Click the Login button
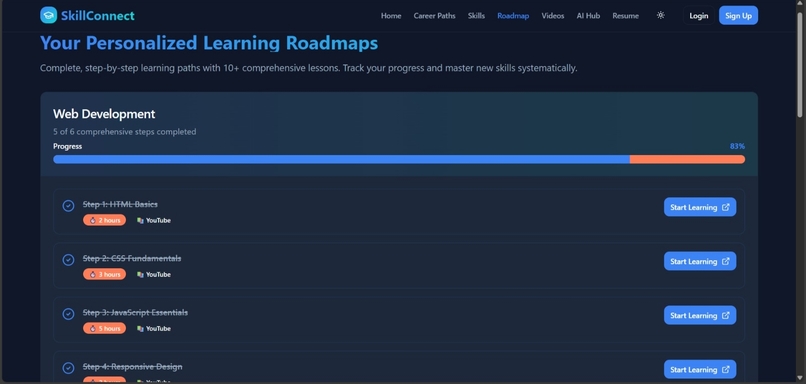This screenshot has width=806, height=384. 699,15
